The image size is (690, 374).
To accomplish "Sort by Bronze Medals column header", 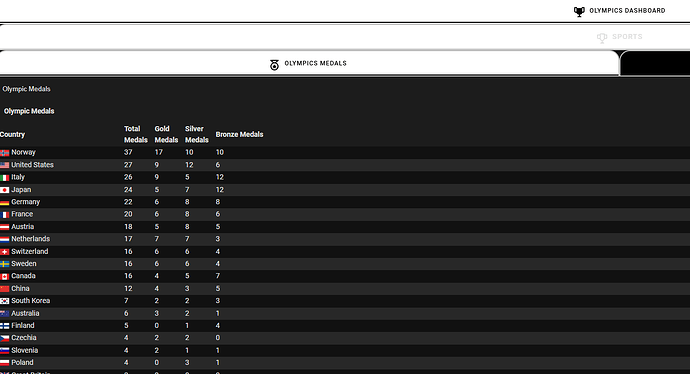I will [239, 134].
